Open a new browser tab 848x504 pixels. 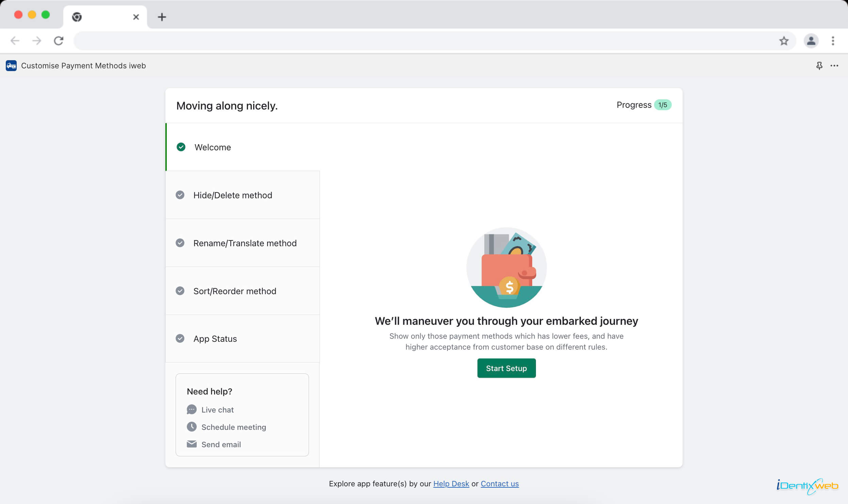(162, 17)
